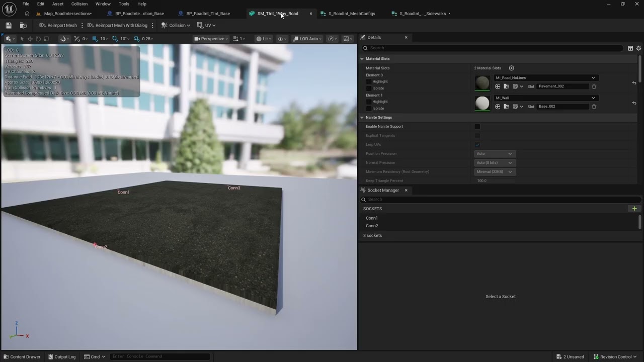This screenshot has width=644, height=362.
Task: Click the MI_Wall material thumbnail
Action: [x=482, y=103]
